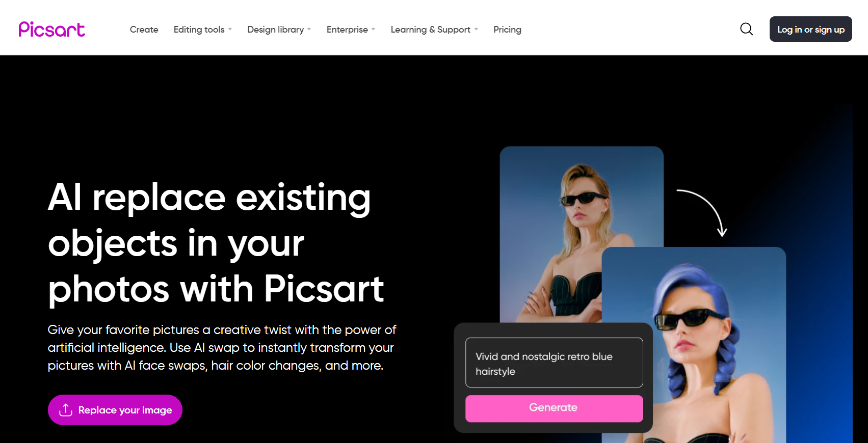Click the Replace your image button
This screenshot has height=443, width=868.
115,410
